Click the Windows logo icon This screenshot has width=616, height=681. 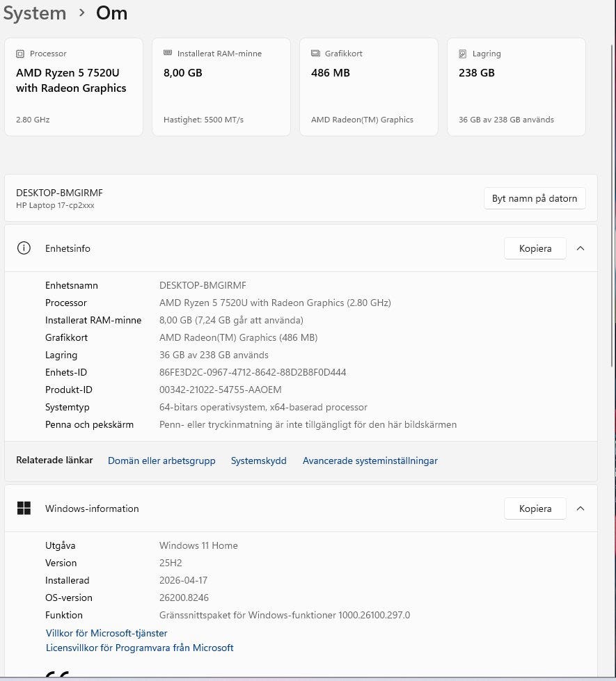(24, 508)
